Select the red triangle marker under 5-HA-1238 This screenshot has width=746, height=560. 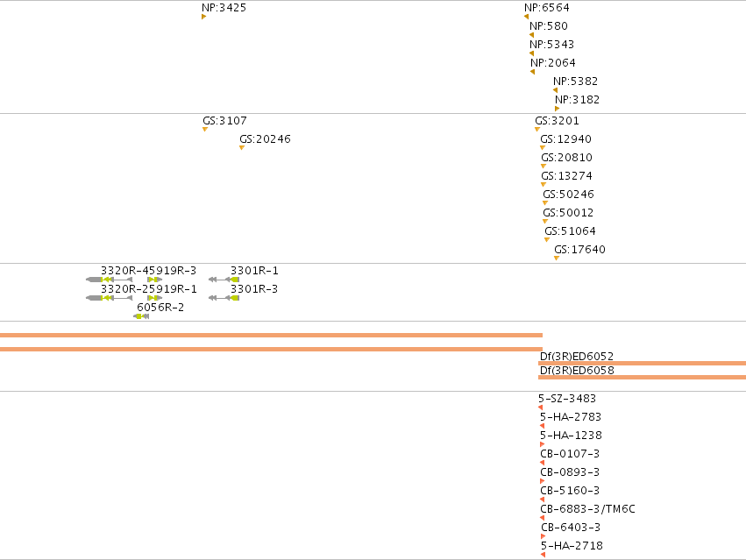543,445
